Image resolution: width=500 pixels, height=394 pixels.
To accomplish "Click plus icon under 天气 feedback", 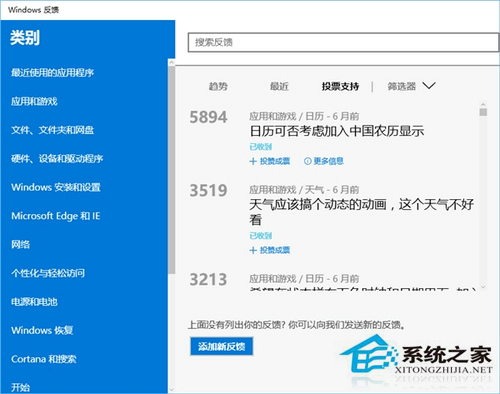I will click(x=253, y=250).
